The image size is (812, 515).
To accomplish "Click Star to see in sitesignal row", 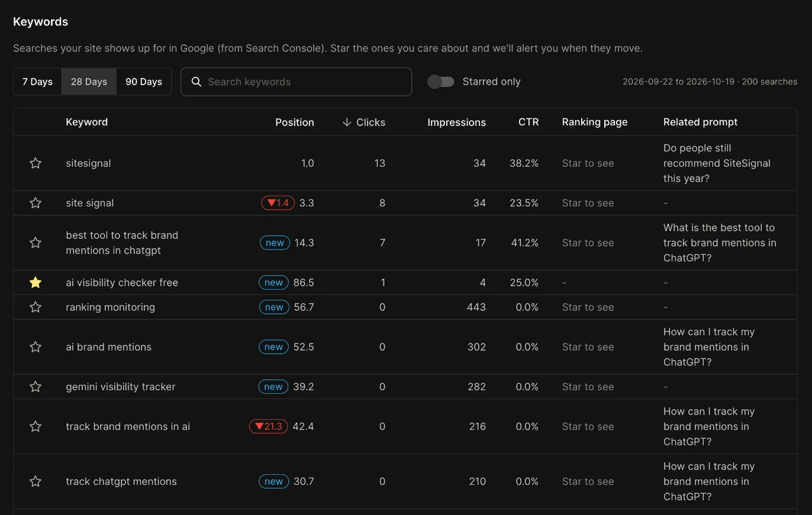I will [588, 163].
